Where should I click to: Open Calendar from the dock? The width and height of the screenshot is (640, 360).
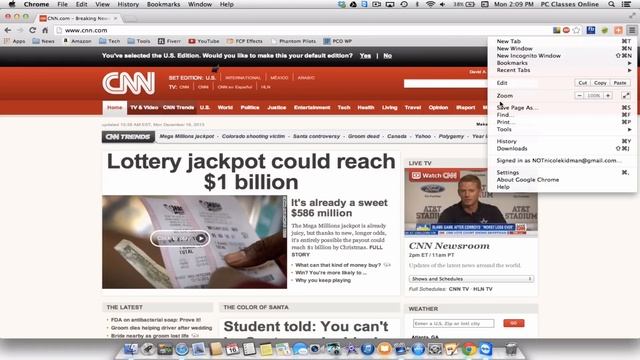[232, 349]
